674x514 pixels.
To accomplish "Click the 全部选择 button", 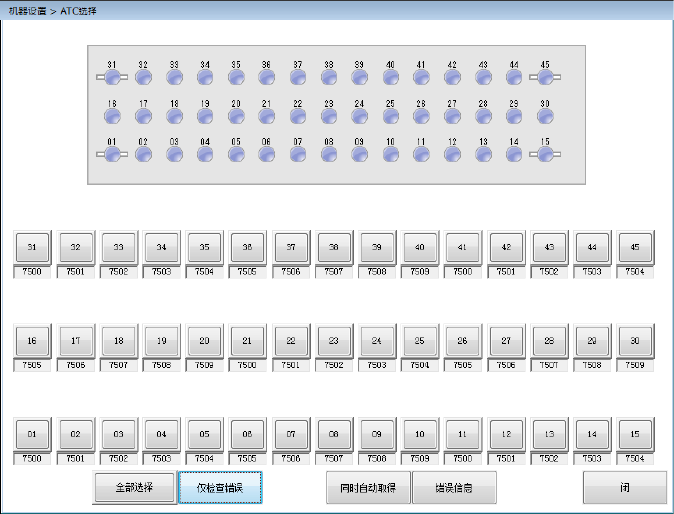I will (x=135, y=487).
